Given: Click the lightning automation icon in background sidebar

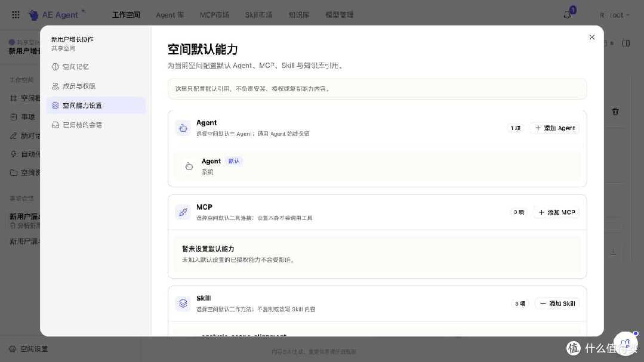Looking at the screenshot, I should (x=14, y=154).
